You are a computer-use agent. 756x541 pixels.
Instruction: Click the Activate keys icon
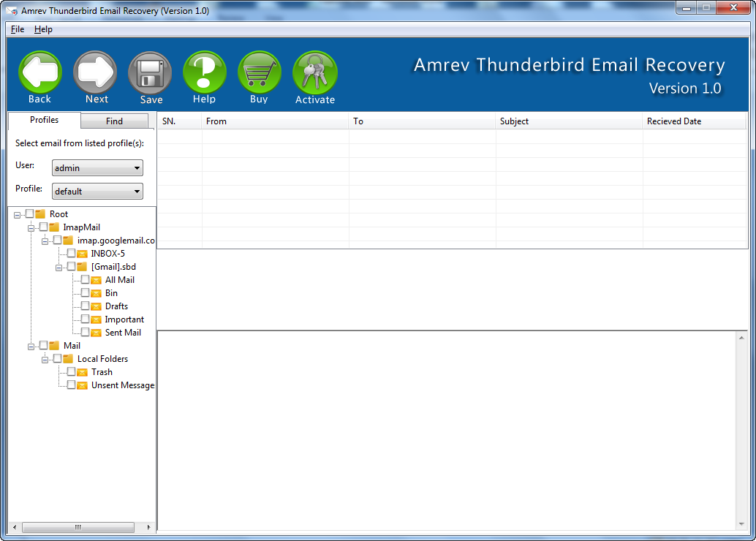(315, 73)
